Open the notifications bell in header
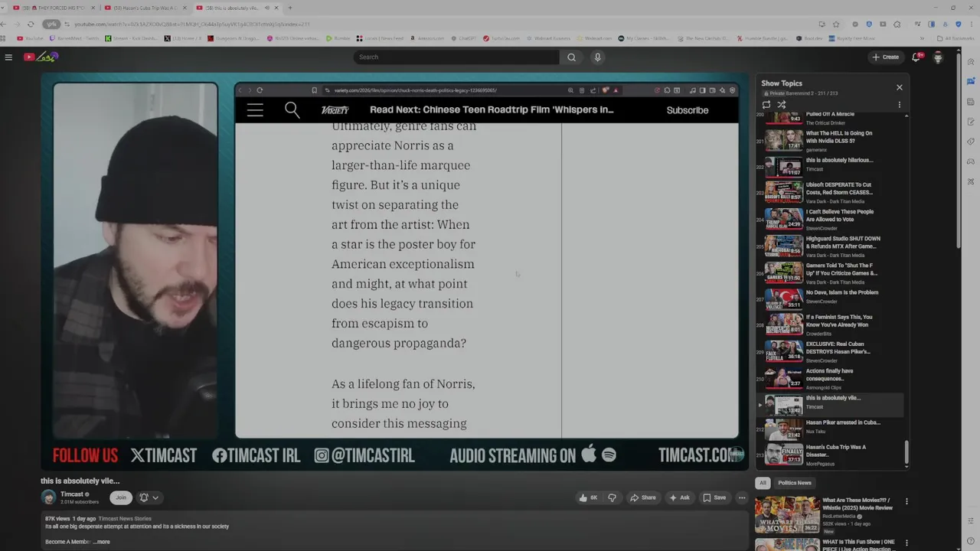Image resolution: width=980 pixels, height=551 pixels. [x=916, y=57]
